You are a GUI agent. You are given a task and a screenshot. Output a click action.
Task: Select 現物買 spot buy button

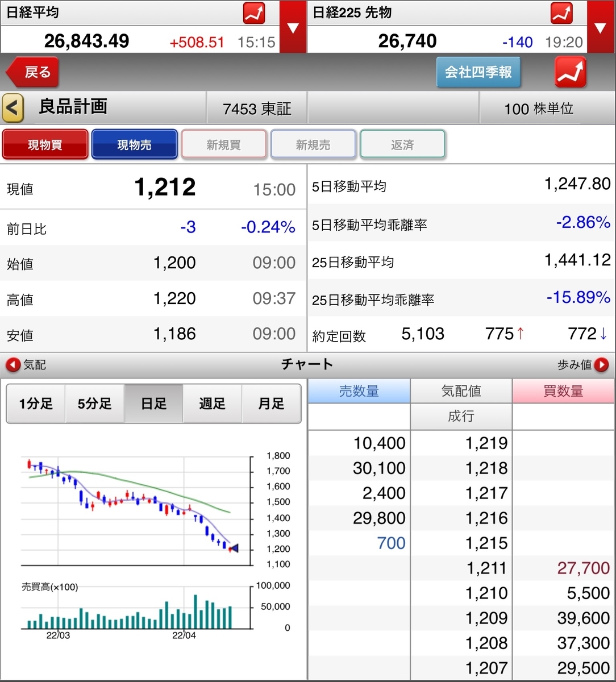(x=45, y=144)
